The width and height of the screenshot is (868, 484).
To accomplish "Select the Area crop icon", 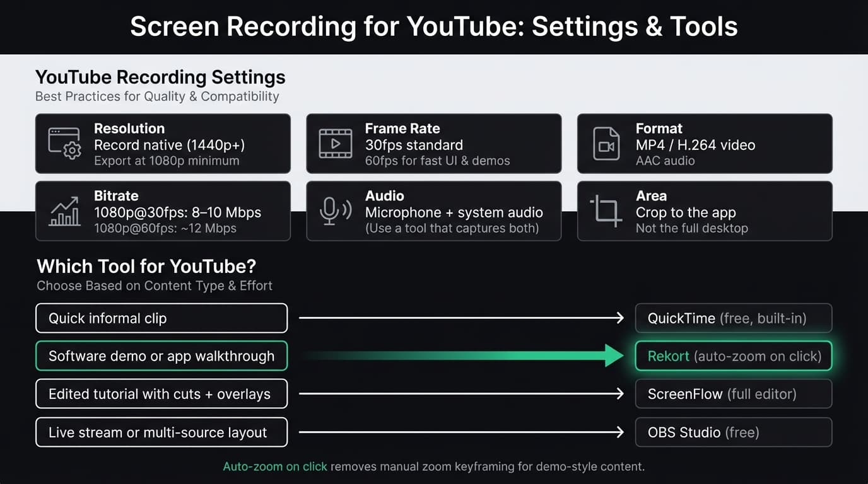I will click(x=606, y=210).
